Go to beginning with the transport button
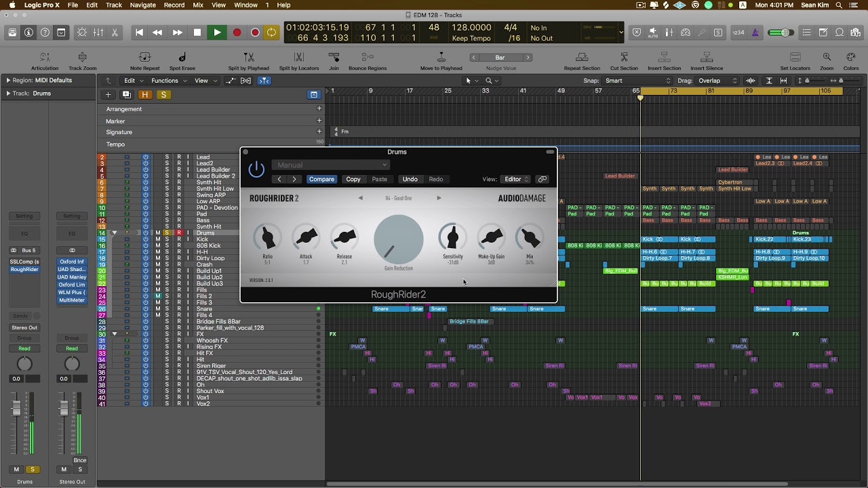Image resolution: width=868 pixels, height=488 pixels. [139, 33]
